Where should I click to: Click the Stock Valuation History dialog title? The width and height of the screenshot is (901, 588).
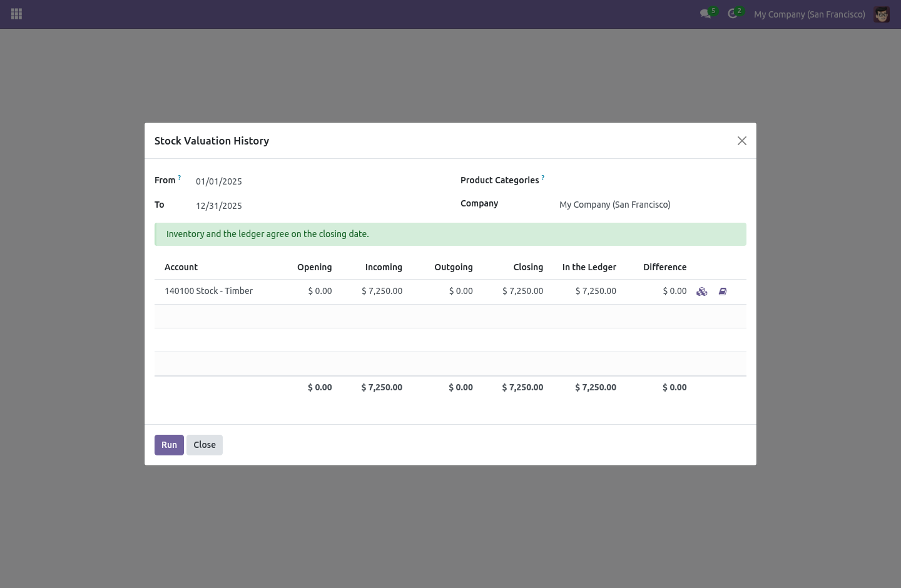point(211,141)
